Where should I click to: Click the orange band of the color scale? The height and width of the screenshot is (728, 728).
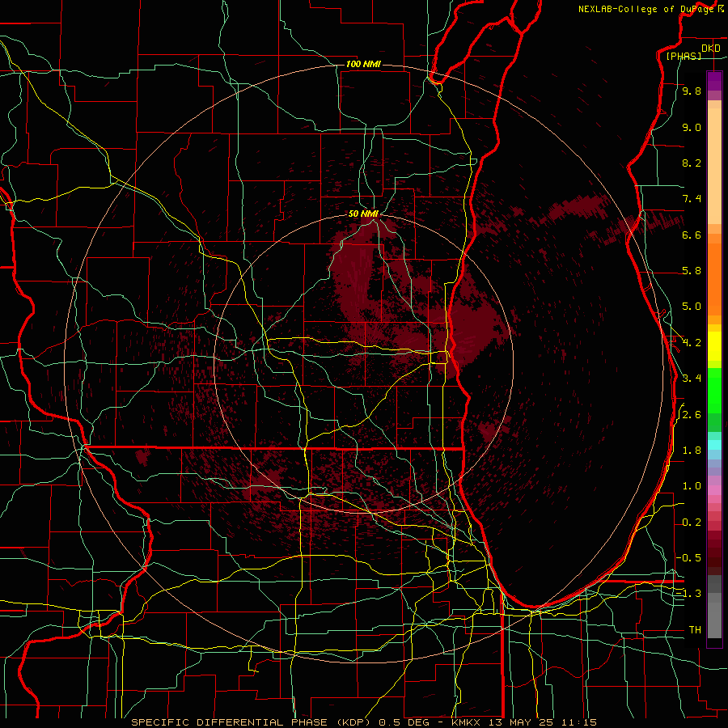pyautogui.click(x=714, y=278)
